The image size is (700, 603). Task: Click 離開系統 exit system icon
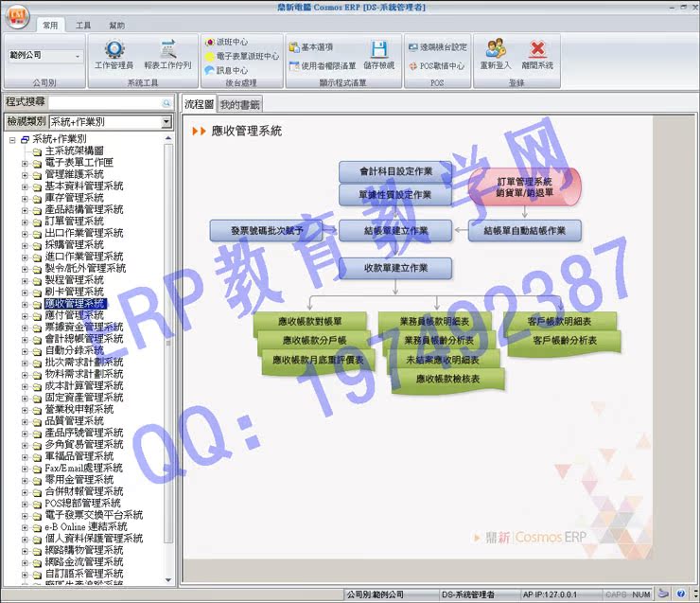pos(537,55)
